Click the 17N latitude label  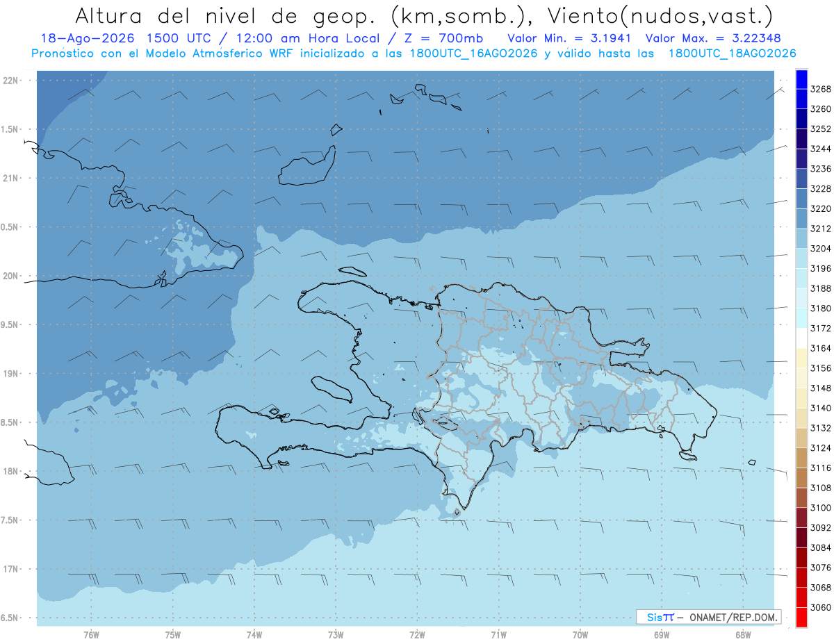(x=10, y=569)
